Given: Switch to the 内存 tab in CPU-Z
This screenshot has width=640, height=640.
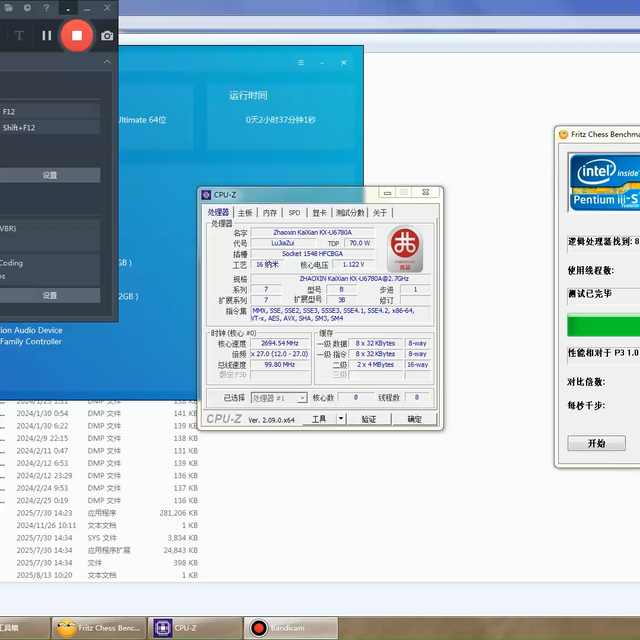Looking at the screenshot, I should [x=270, y=213].
